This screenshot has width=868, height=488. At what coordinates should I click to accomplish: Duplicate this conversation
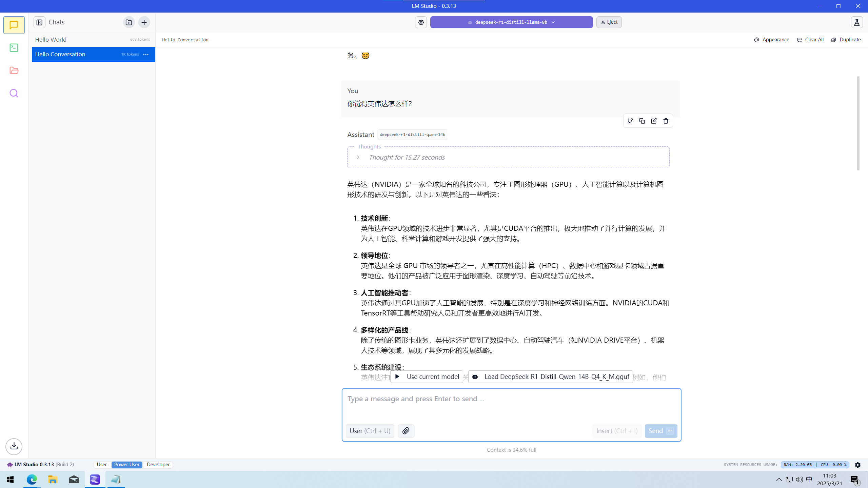pyautogui.click(x=846, y=40)
